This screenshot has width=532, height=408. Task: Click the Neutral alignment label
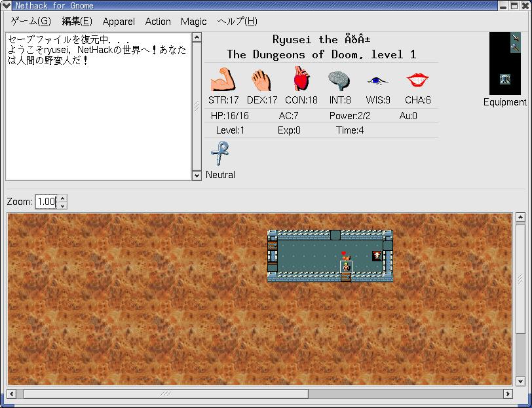(x=220, y=175)
